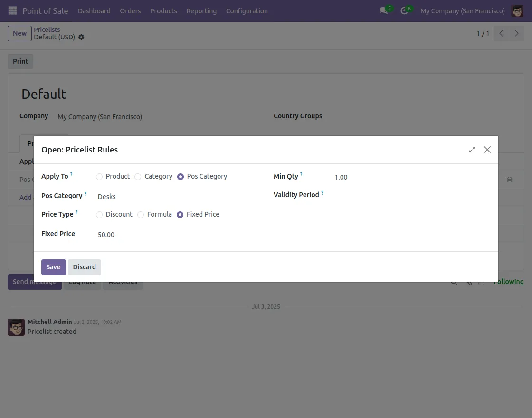Click the Validity Period help question mark

[322, 193]
